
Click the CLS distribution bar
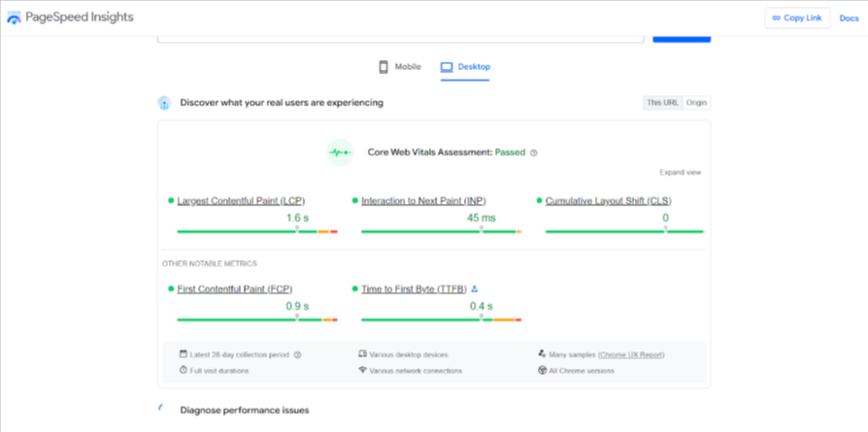[625, 231]
